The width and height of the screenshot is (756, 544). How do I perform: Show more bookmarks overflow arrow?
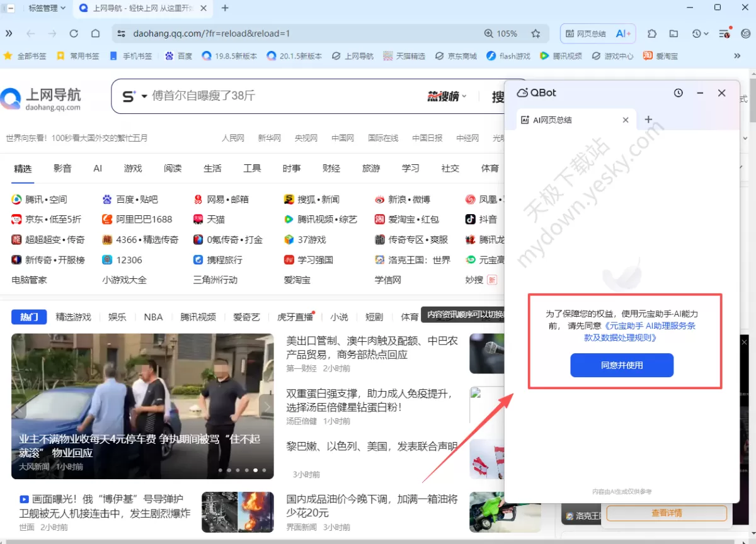[x=737, y=56]
